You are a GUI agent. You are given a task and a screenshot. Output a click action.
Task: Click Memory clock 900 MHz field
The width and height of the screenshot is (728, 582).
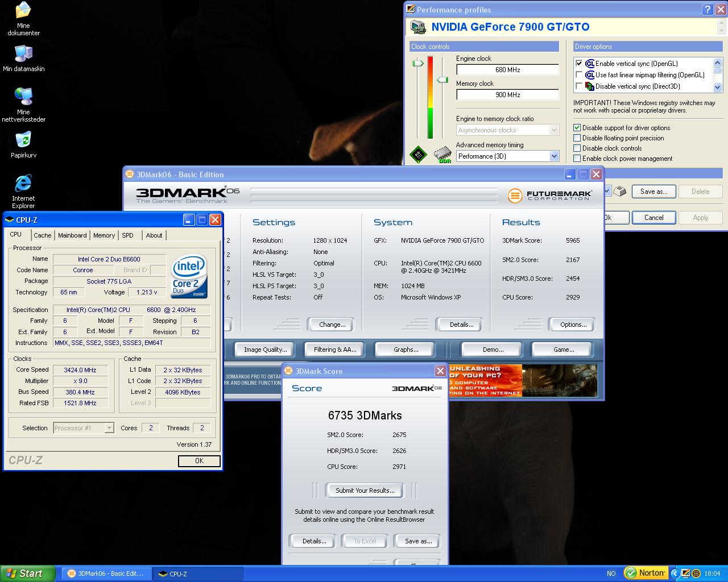(x=507, y=95)
